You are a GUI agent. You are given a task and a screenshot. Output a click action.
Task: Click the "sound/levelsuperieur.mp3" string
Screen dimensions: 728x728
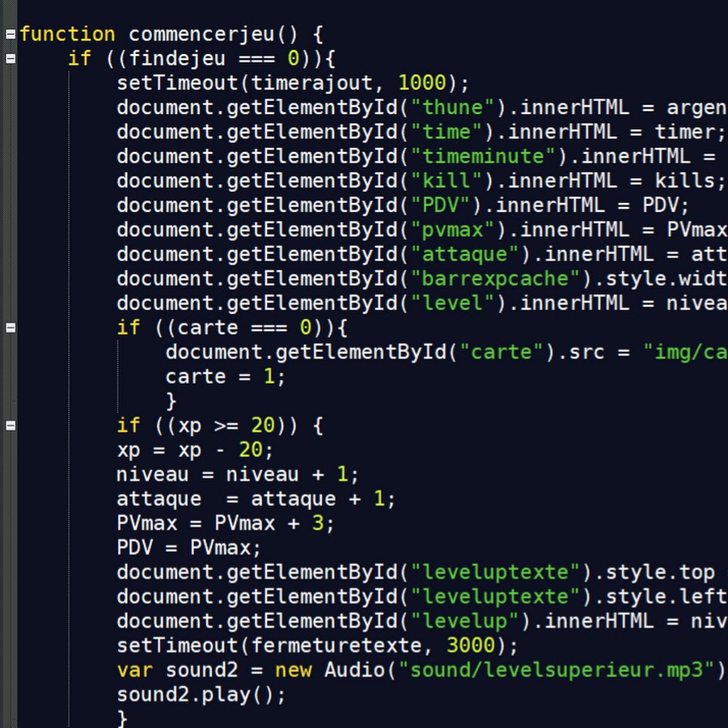[x=557, y=671]
